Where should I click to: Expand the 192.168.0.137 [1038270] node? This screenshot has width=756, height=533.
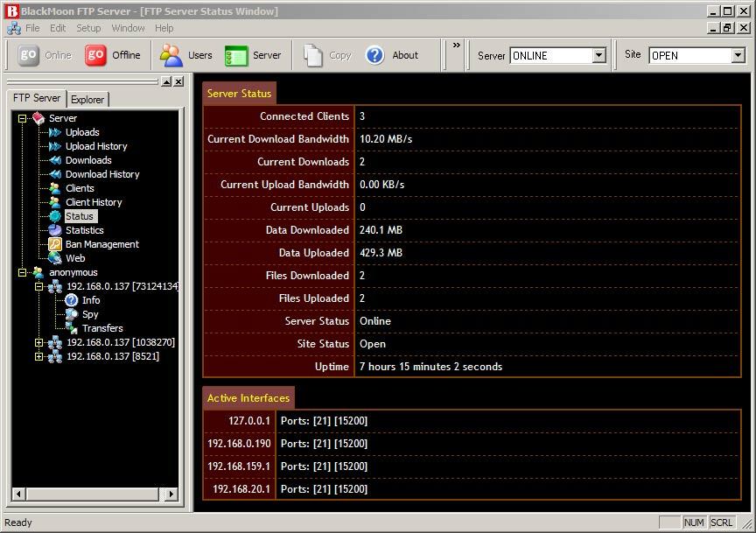[x=38, y=342]
